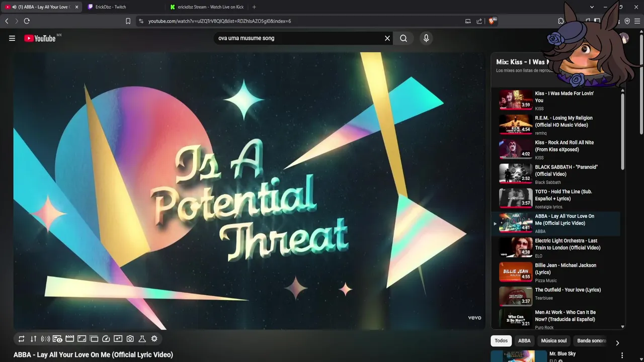Open the Mr. Blue Sky three-dot menu

pyautogui.click(x=622, y=355)
